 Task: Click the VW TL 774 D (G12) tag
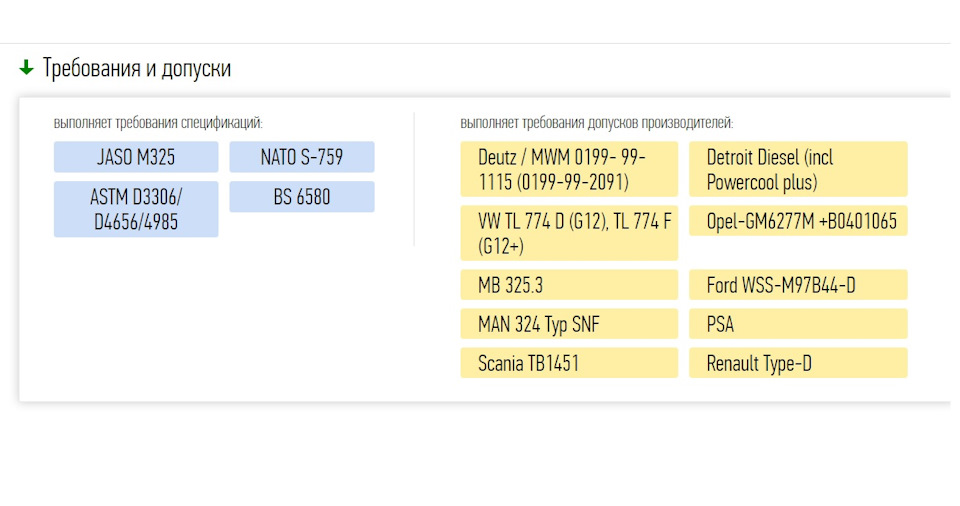569,233
